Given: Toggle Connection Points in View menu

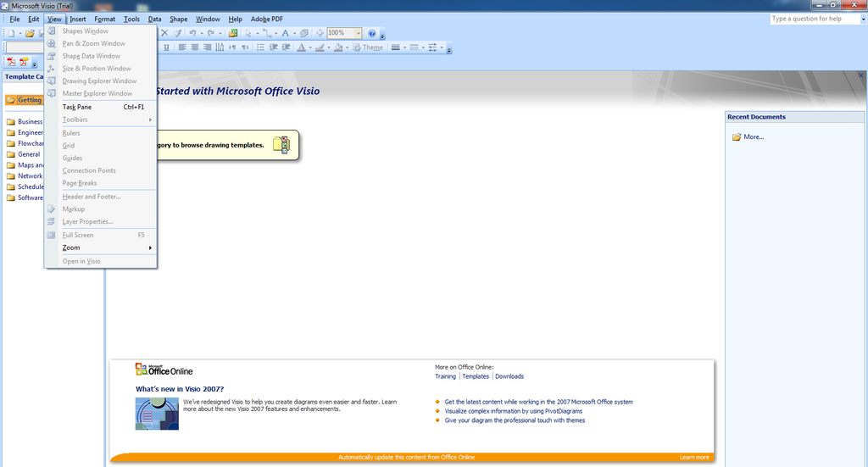Looking at the screenshot, I should pyautogui.click(x=101, y=170).
